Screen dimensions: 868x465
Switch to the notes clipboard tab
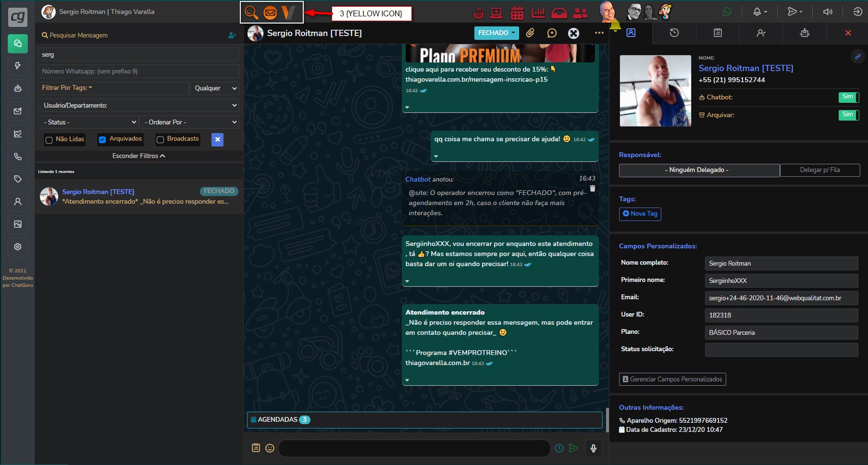tap(718, 33)
